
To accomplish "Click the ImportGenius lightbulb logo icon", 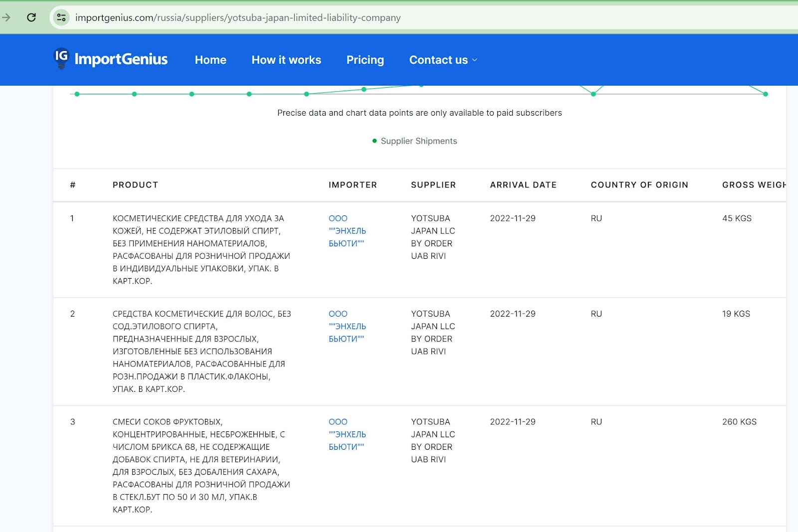I will click(x=61, y=58).
